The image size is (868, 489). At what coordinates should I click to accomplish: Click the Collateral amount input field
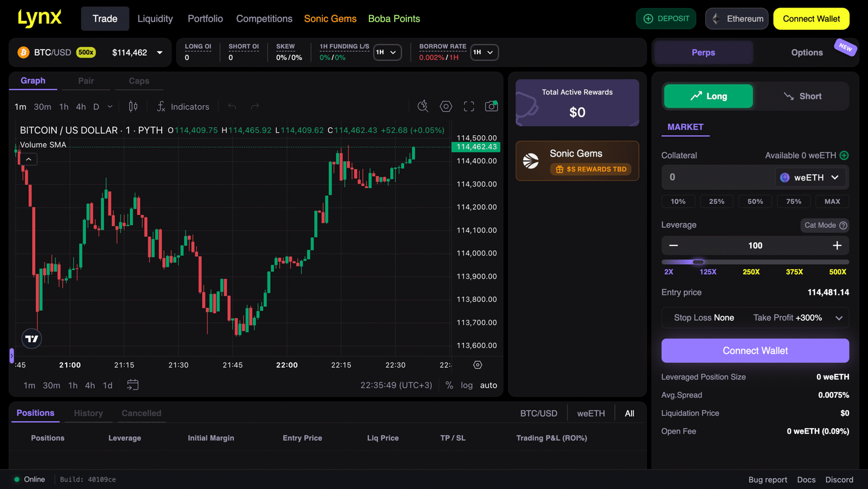pos(717,177)
